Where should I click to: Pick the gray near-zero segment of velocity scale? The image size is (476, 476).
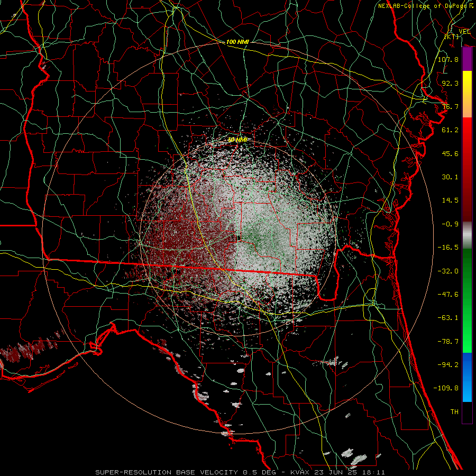(467, 235)
